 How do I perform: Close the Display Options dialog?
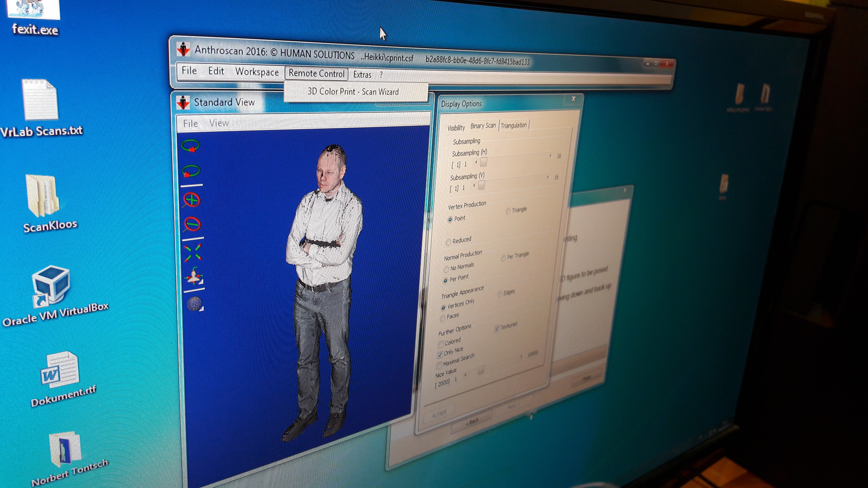573,99
